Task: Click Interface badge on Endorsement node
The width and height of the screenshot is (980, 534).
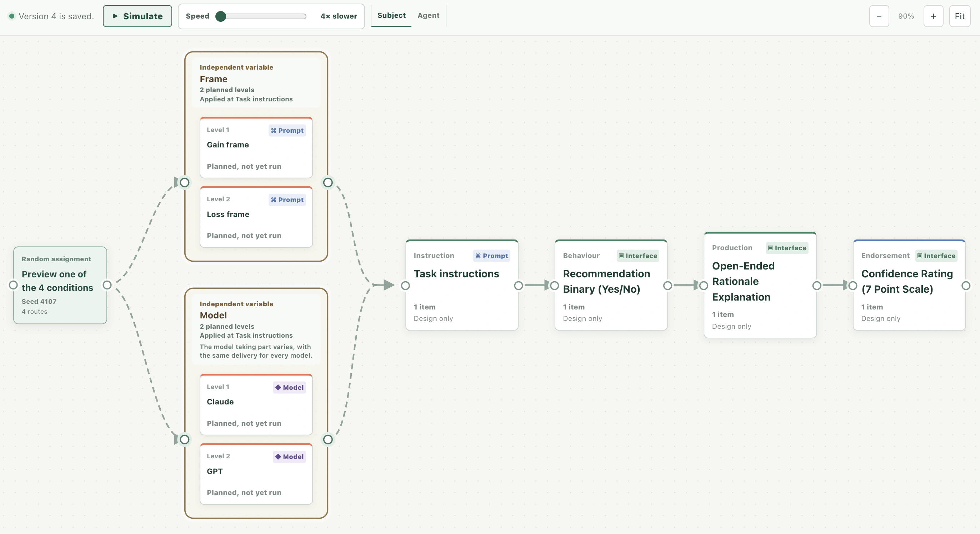Action: pos(936,256)
